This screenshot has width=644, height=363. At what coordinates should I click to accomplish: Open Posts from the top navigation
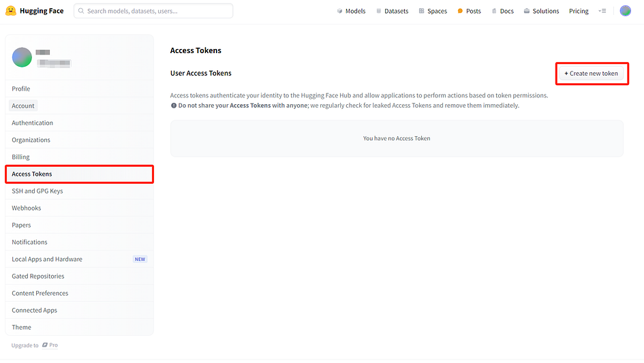pos(469,11)
